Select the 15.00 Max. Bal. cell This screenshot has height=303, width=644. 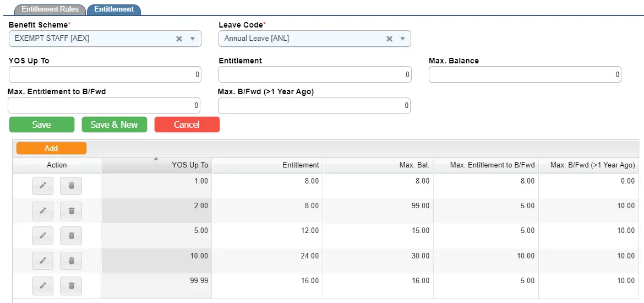click(378, 236)
